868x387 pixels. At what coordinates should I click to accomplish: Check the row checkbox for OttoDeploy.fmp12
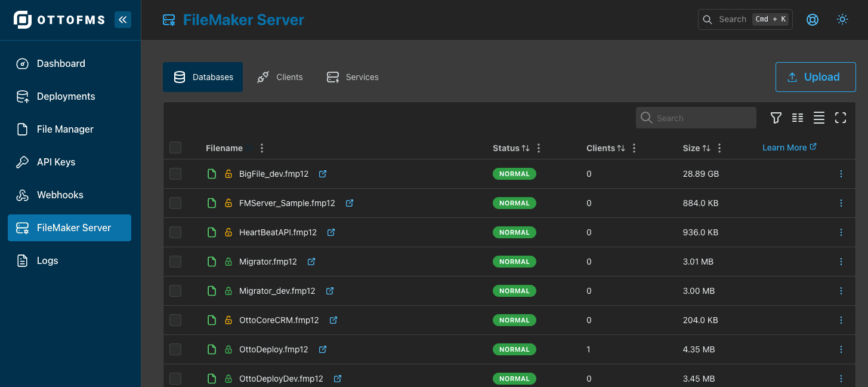(175, 349)
